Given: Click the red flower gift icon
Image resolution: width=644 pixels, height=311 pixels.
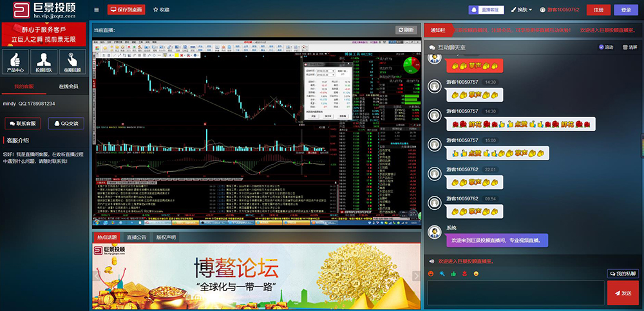Looking at the screenshot, I should pyautogui.click(x=464, y=273).
